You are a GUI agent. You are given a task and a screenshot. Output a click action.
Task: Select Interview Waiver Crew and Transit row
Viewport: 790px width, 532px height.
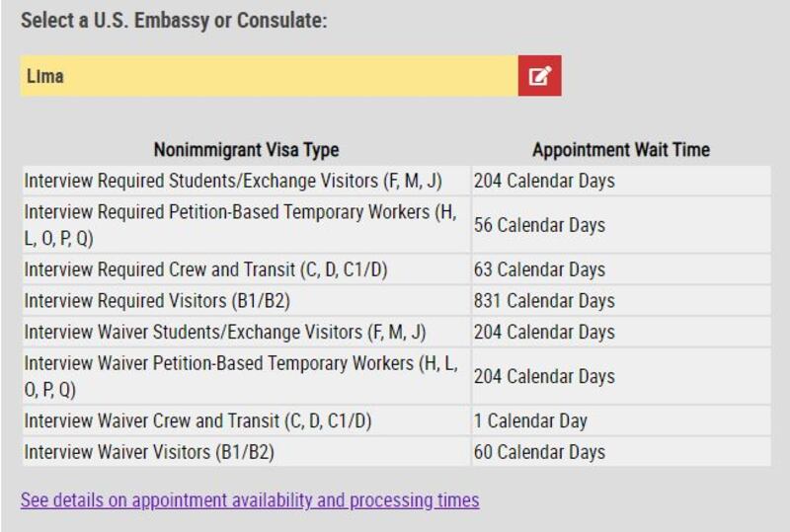(x=397, y=420)
